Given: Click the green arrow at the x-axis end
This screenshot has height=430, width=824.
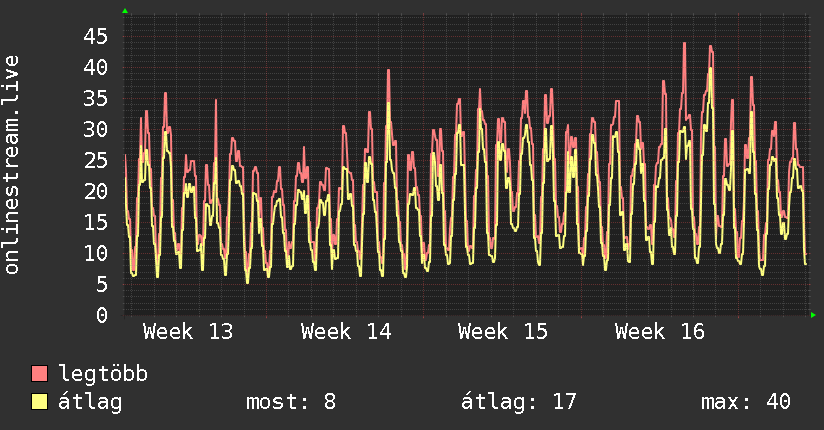Looking at the screenshot, I should click(813, 315).
